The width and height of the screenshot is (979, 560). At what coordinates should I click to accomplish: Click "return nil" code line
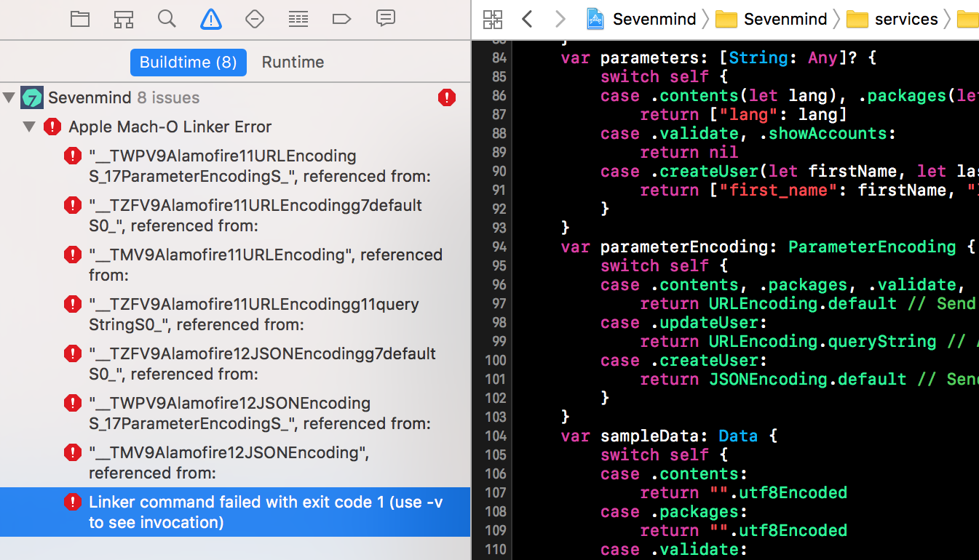pos(689,152)
